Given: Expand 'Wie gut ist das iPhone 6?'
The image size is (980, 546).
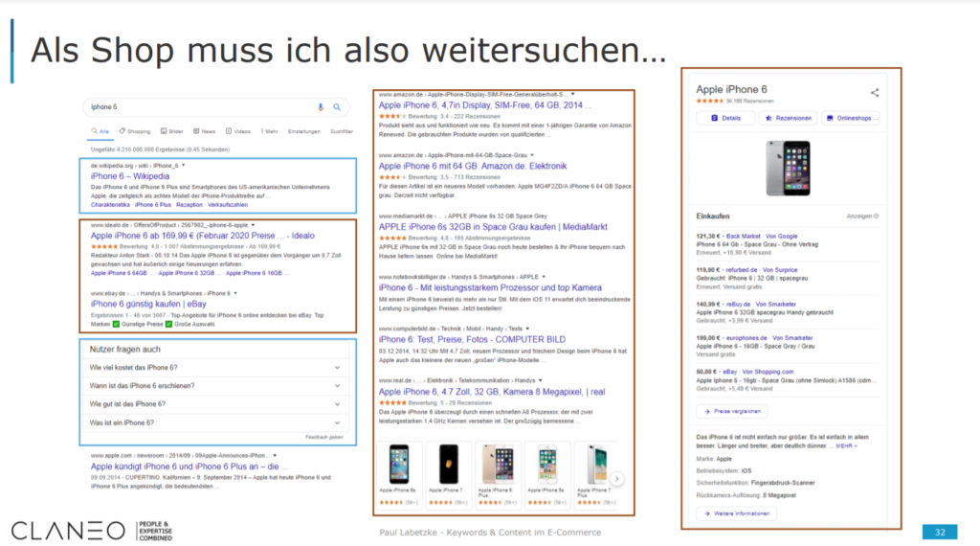Looking at the screenshot, I should (x=217, y=404).
